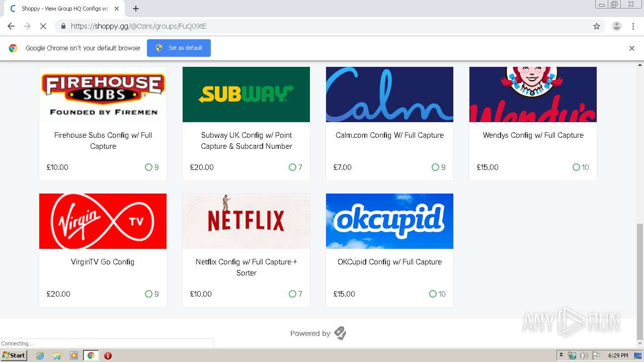Click the Netflix stock circle icon
This screenshot has height=362, width=644.
(292, 294)
